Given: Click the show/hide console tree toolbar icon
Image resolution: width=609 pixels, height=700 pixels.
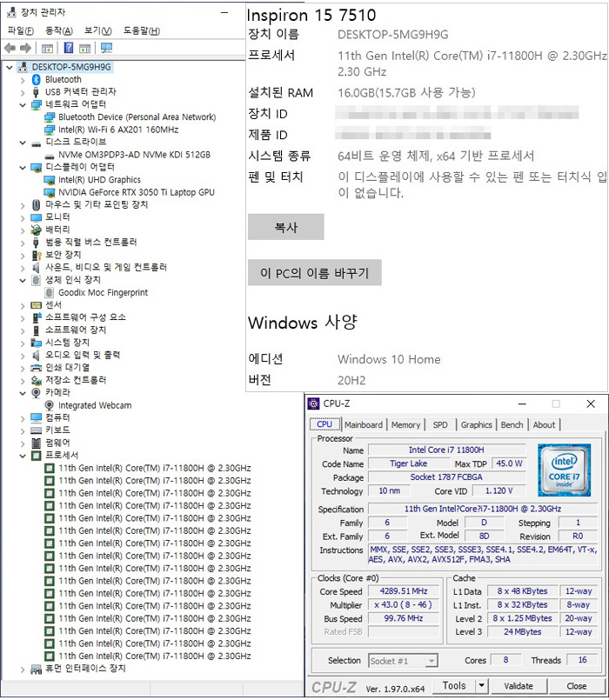Looking at the screenshot, I should tap(47, 48).
